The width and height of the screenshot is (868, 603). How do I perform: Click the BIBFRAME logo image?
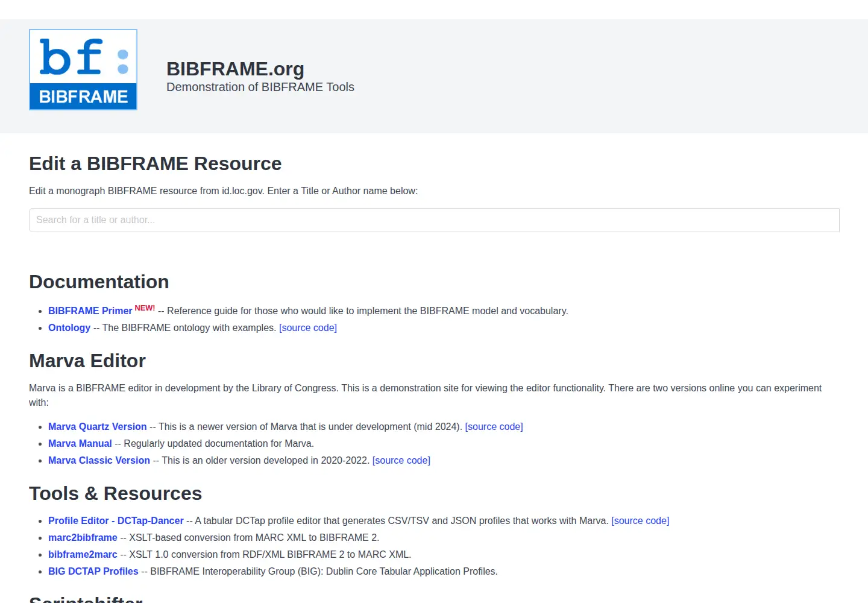click(83, 69)
